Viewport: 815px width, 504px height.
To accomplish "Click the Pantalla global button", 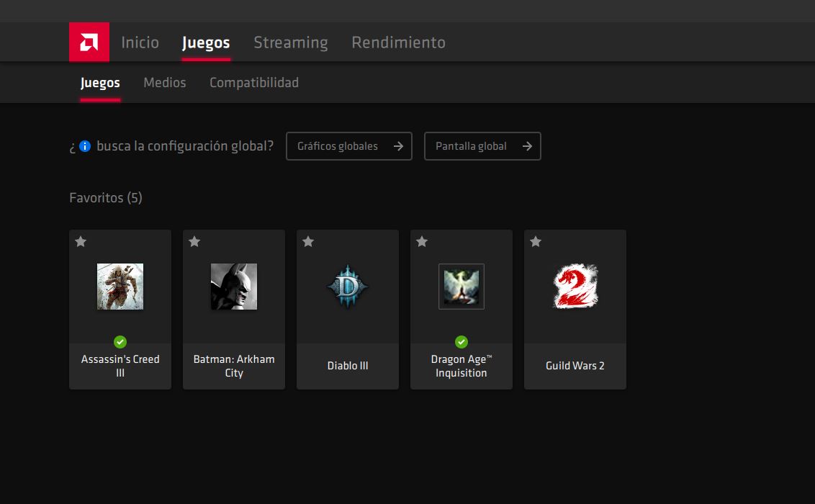I will pos(482,146).
